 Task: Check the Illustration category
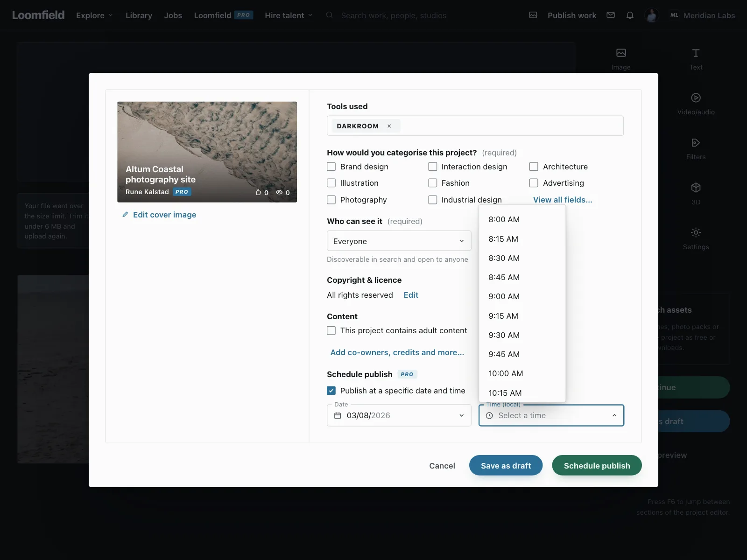point(331,183)
